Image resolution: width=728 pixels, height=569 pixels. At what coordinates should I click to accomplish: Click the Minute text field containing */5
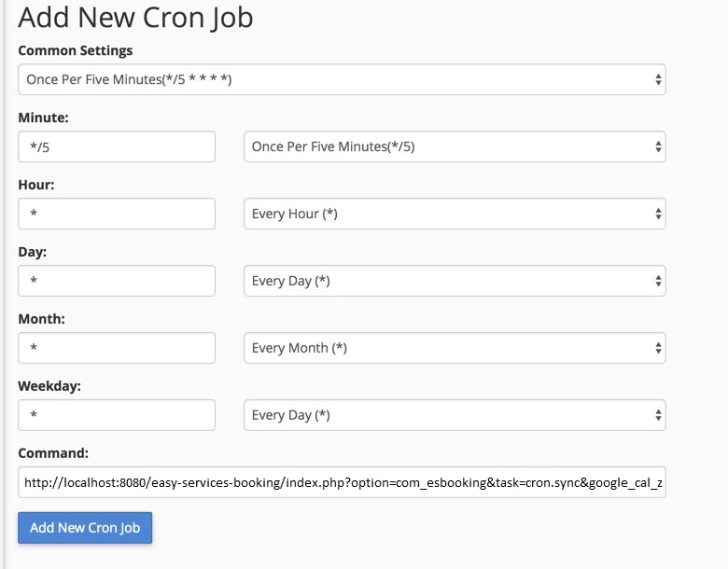point(117,146)
